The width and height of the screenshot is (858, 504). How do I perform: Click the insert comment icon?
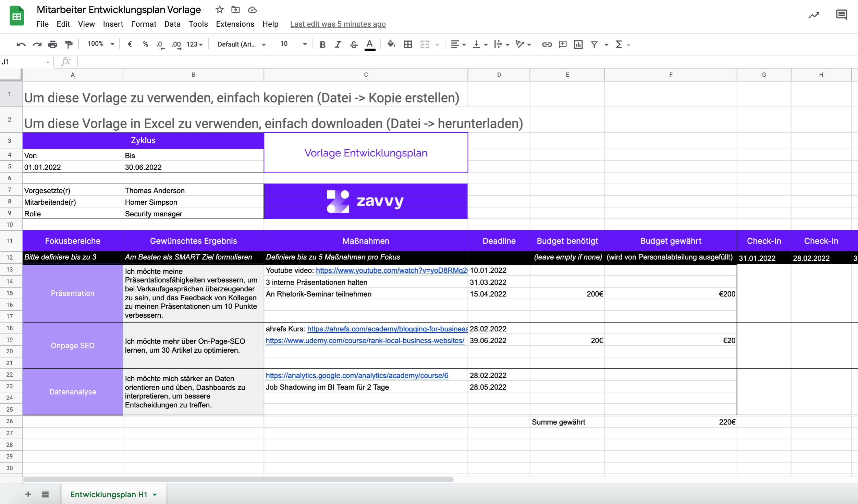562,44
